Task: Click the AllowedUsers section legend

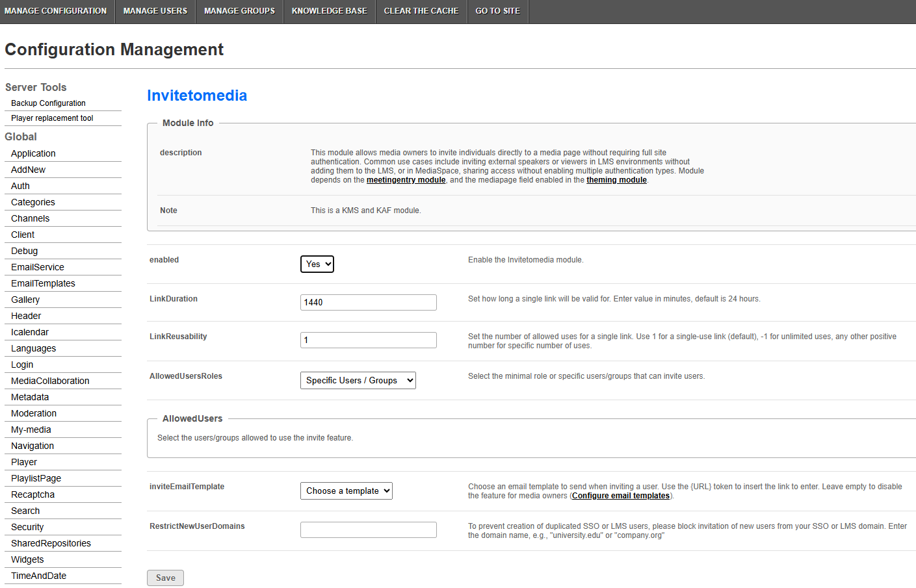Action: click(192, 418)
